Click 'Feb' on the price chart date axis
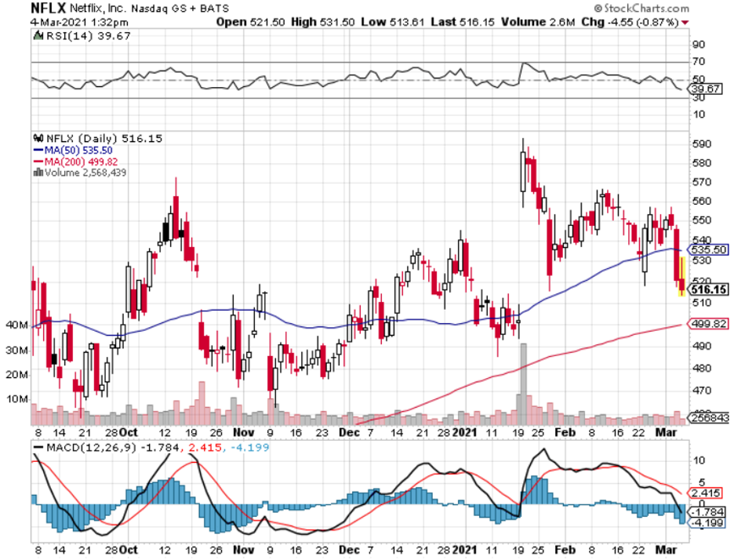The height and width of the screenshot is (560, 734). coord(565,432)
